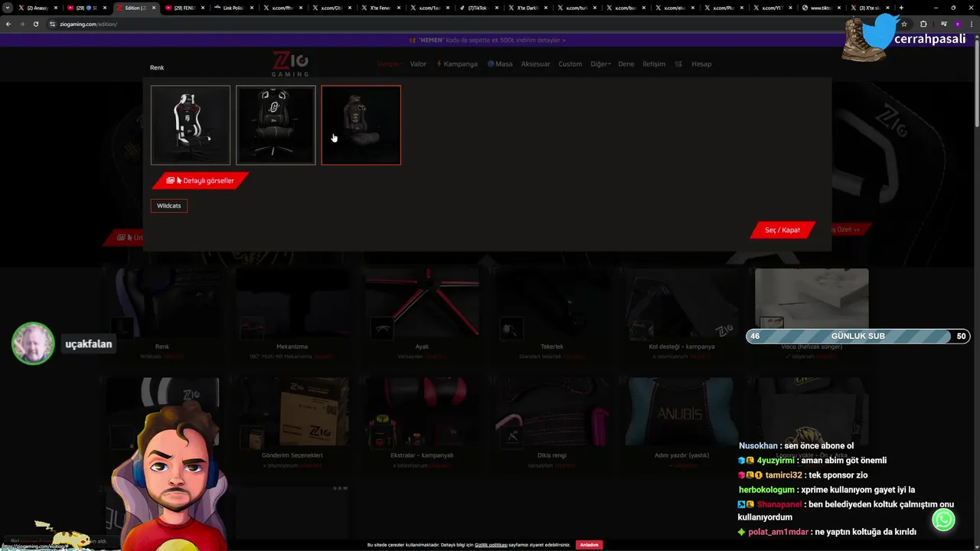980x551 pixels.
Task: Open the Mekanizma option card
Action: pyautogui.click(x=292, y=316)
